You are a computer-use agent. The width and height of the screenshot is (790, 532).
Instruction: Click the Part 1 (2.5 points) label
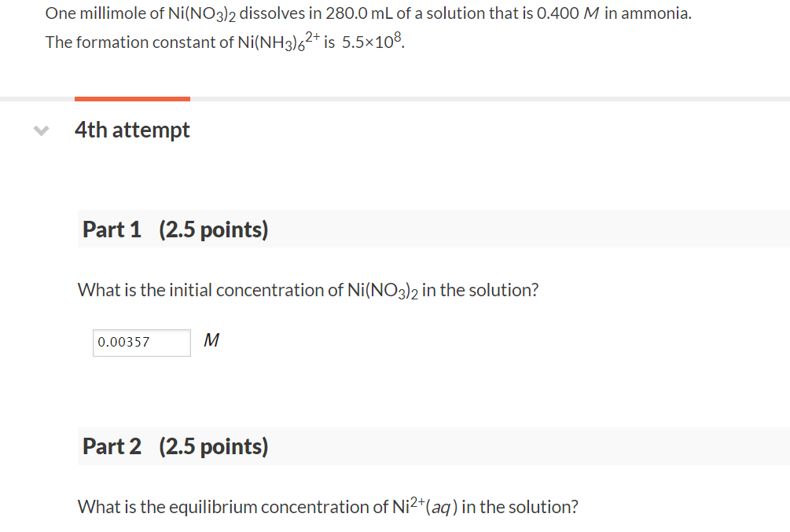[175, 229]
